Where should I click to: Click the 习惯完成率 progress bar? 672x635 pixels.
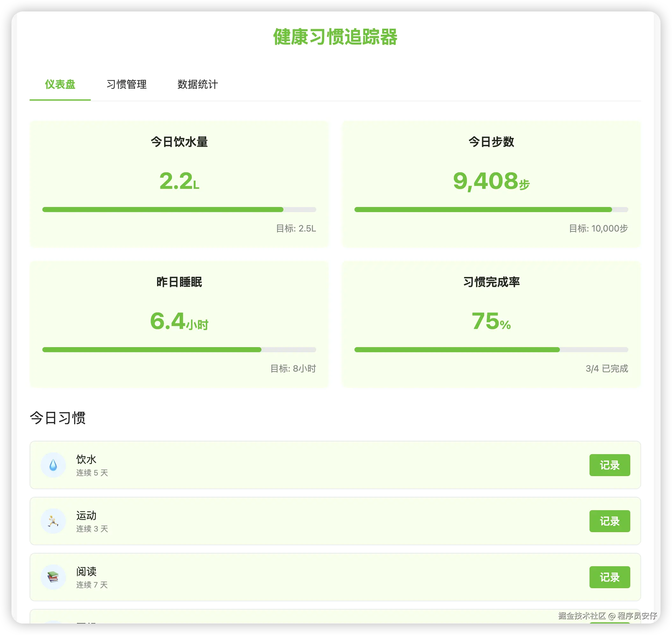[x=491, y=350]
